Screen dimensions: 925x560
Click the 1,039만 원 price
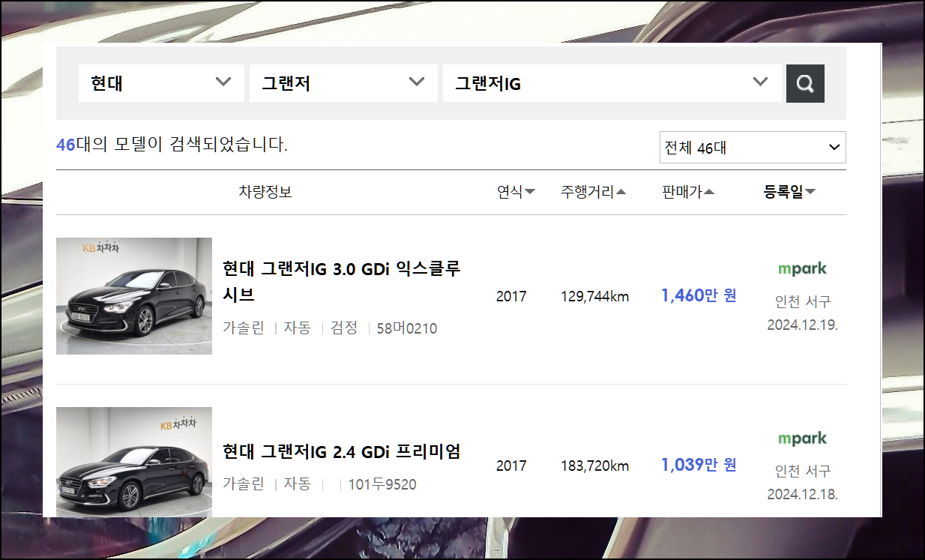[699, 466]
